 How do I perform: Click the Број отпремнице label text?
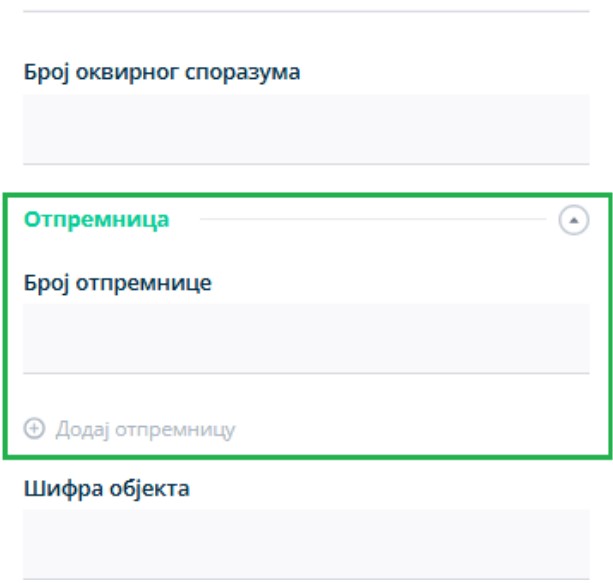coord(118,282)
